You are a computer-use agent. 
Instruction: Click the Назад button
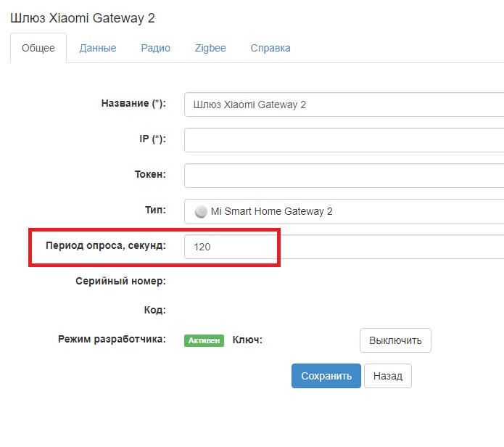[x=387, y=376]
